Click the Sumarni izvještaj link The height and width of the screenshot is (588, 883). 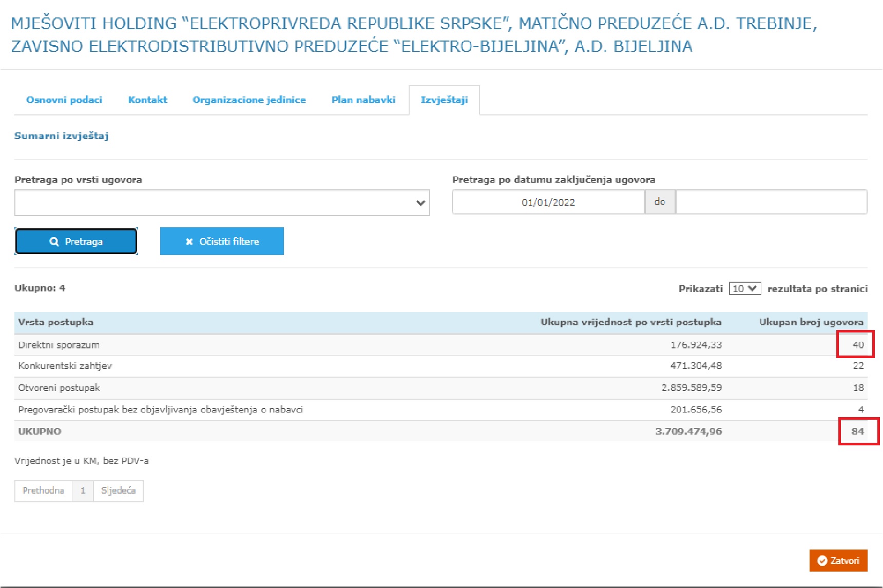tap(61, 136)
